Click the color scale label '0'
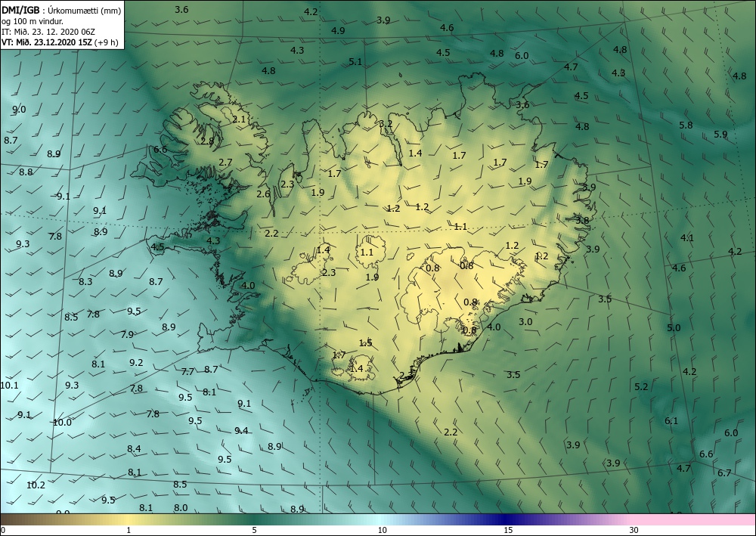 (3, 530)
